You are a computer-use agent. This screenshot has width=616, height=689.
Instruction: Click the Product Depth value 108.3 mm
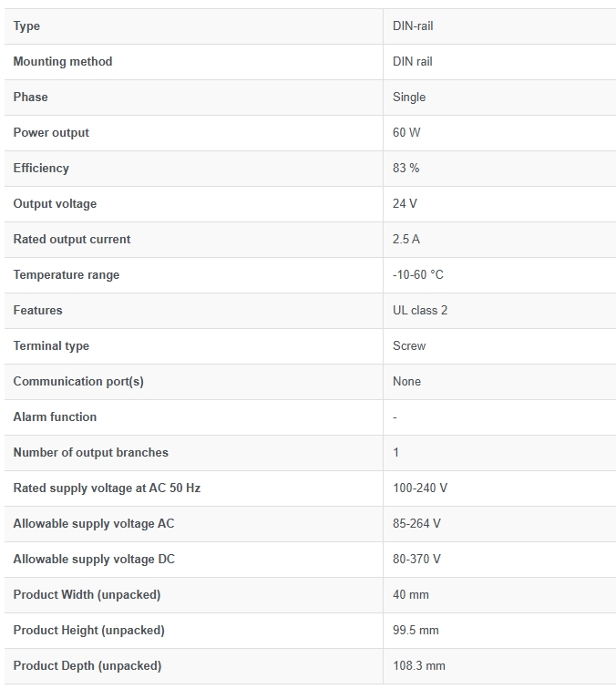coord(419,665)
